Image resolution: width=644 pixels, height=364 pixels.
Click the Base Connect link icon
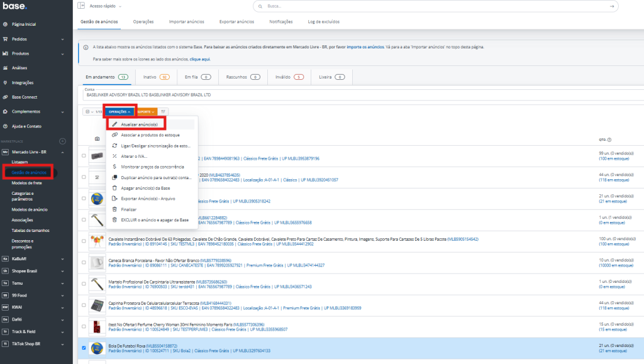click(5, 97)
